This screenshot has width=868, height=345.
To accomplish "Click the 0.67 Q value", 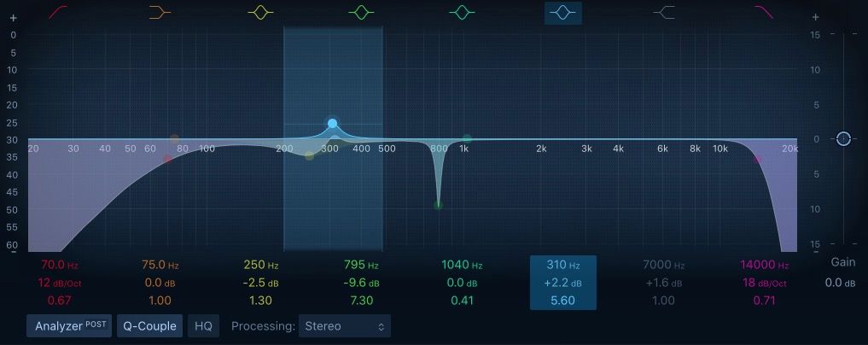I will pyautogui.click(x=60, y=301).
